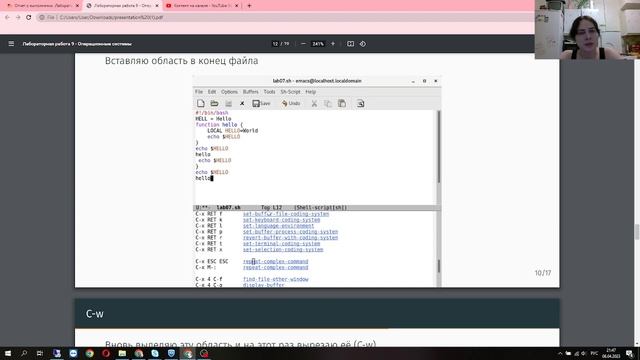This screenshot has width=640, height=360.
Task: Rotate the PDF document counterclockwise
Action: (x=363, y=44)
